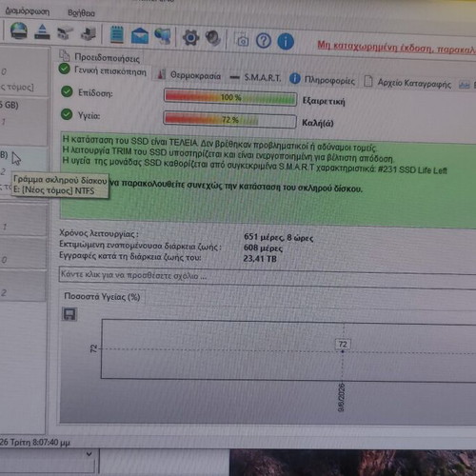Click the globe and disk refresh icon

pyautogui.click(x=19, y=31)
